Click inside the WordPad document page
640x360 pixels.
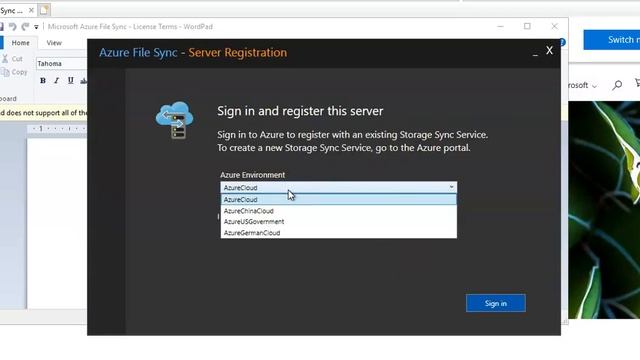57,223
